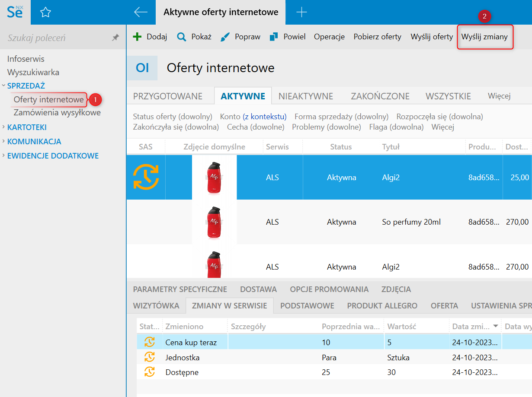Click the green plus Dodaj icon

[x=137, y=37]
